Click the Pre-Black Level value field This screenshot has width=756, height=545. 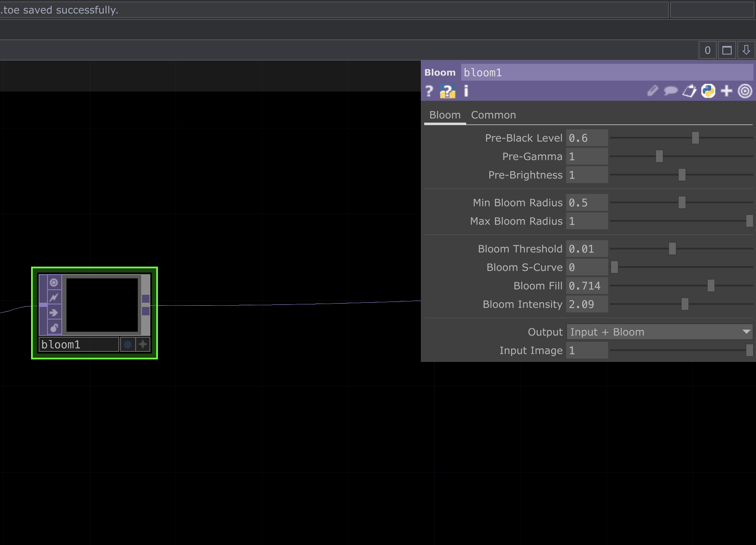586,138
